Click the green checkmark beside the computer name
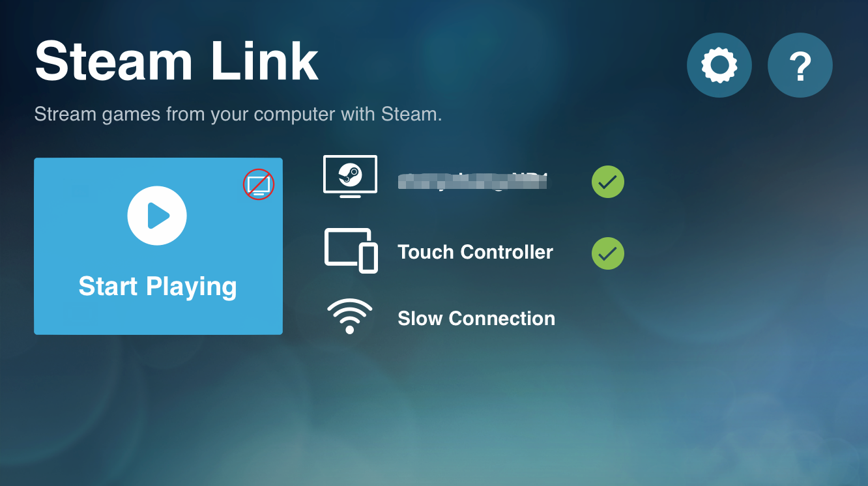 608,182
